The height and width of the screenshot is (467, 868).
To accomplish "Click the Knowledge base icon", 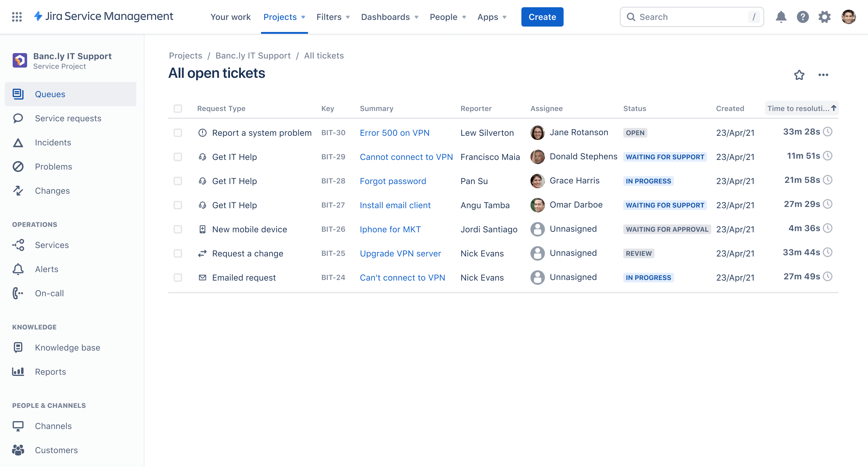I will (x=18, y=347).
